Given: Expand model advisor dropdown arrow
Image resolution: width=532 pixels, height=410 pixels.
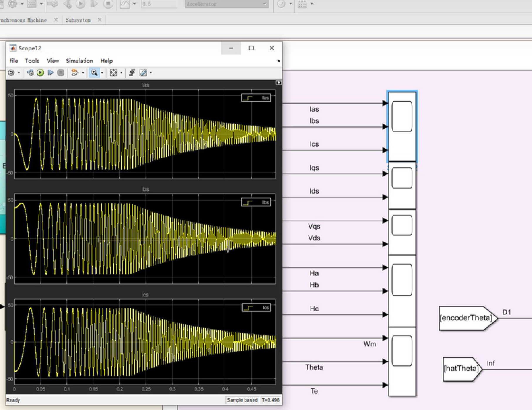Looking at the screenshot, I should (x=291, y=4).
